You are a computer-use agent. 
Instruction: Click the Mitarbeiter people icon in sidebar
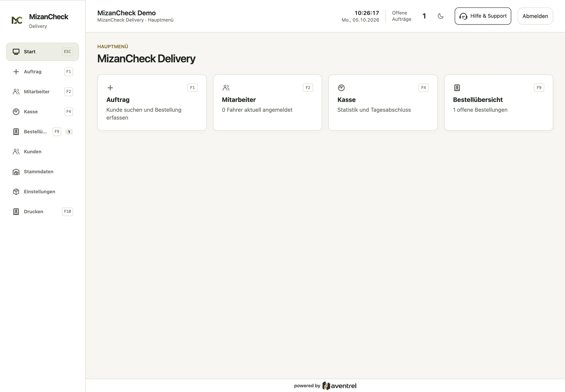(x=16, y=92)
